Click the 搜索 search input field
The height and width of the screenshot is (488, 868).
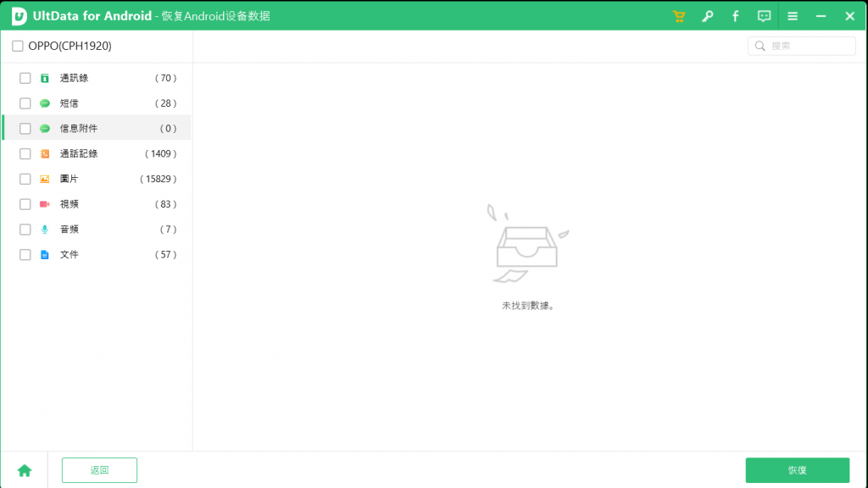(x=802, y=46)
